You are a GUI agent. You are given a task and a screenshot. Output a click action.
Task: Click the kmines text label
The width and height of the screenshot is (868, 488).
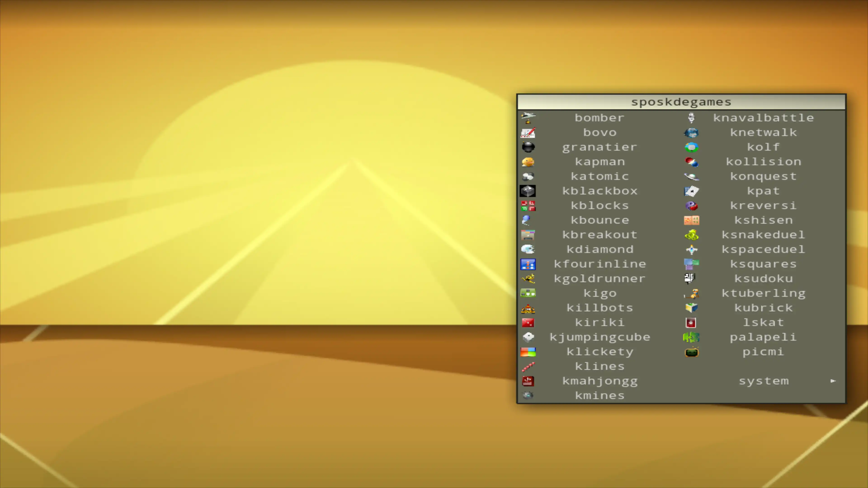pos(599,395)
